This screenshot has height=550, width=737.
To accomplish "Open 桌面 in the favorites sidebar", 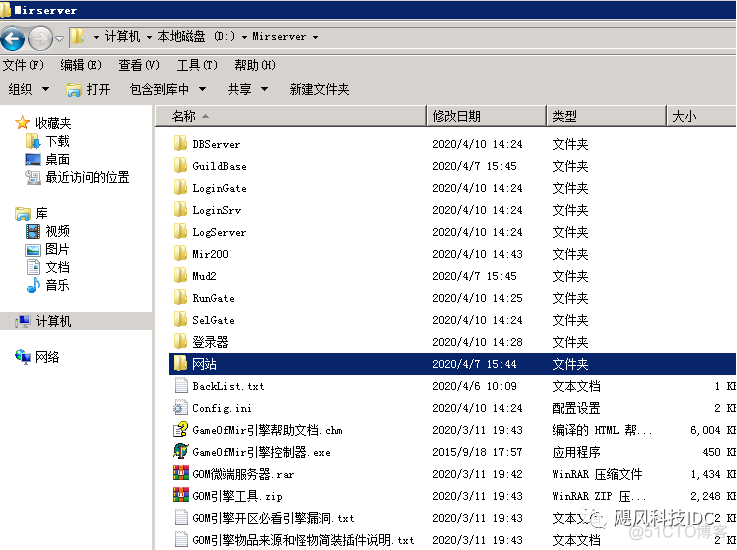I will coord(48,159).
